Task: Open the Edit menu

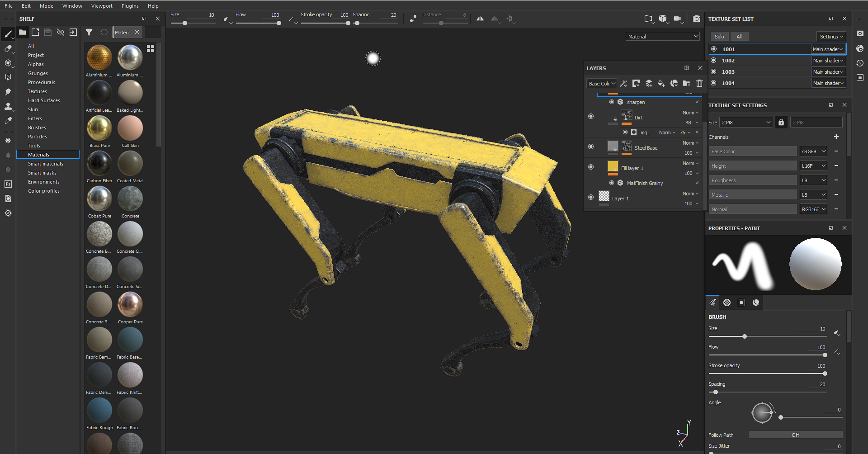Action: point(26,6)
